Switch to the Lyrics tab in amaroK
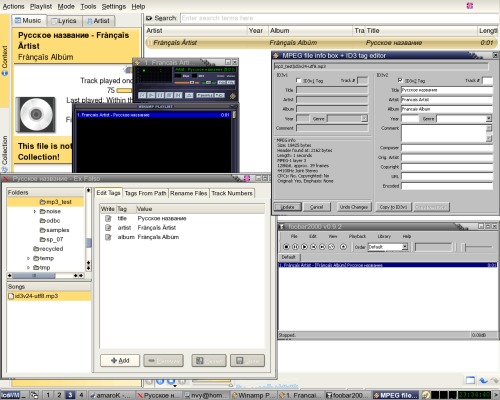The height and width of the screenshot is (400, 500). (64, 21)
